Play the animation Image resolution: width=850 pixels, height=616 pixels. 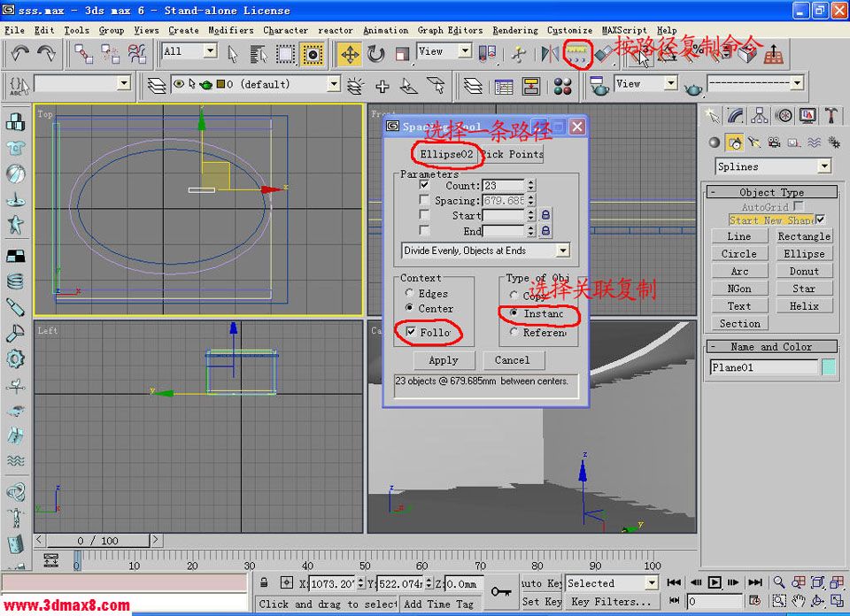tap(715, 582)
